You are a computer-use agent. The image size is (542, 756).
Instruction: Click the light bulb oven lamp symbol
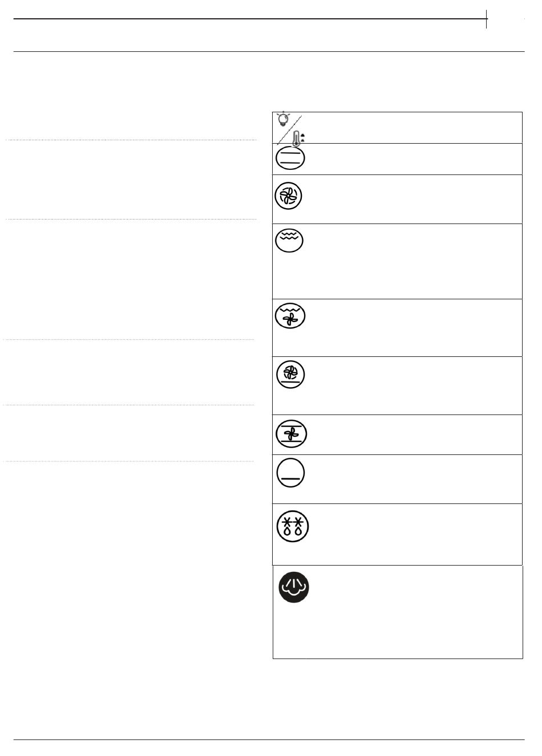click(x=282, y=119)
